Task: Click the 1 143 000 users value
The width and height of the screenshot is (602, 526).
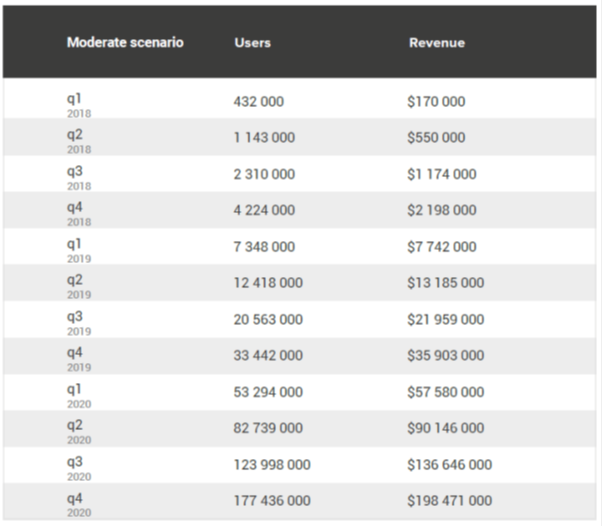Action: click(x=264, y=138)
